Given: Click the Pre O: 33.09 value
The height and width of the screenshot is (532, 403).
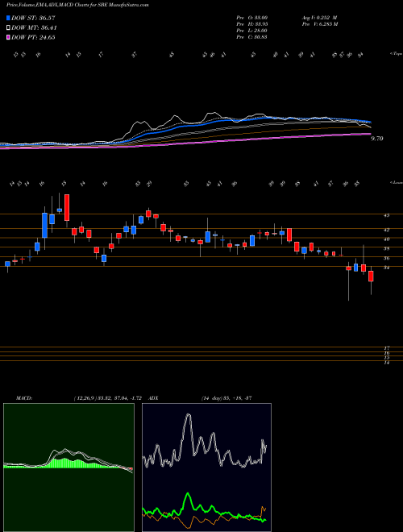Looking at the screenshot, I should pos(252,18).
